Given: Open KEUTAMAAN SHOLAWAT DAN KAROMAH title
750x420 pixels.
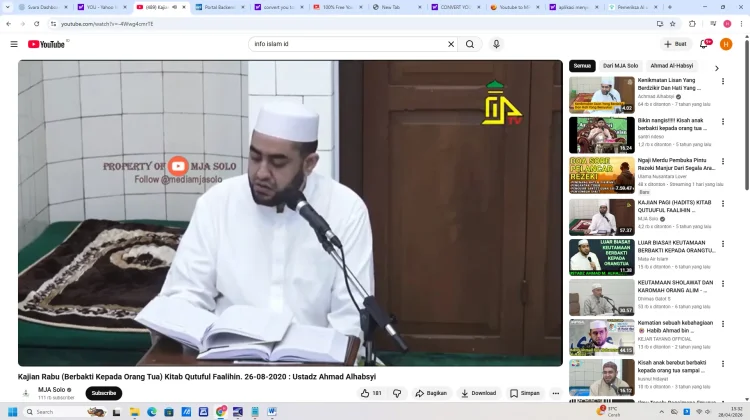Looking at the screenshot, I should 675,287.
